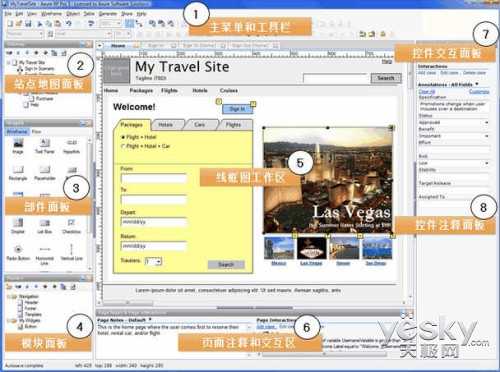The width and height of the screenshot is (500, 372).
Task: Expand the My Travel Site sitemap node
Action: 8,62
